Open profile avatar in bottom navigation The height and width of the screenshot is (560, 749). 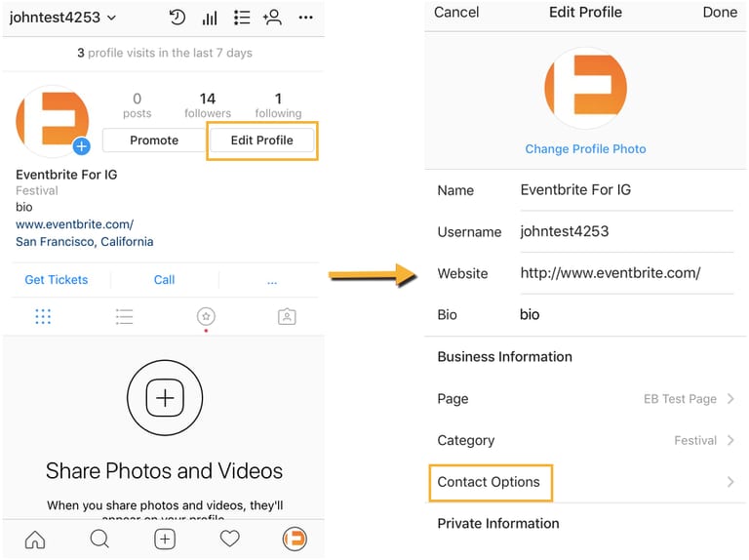tap(295, 539)
